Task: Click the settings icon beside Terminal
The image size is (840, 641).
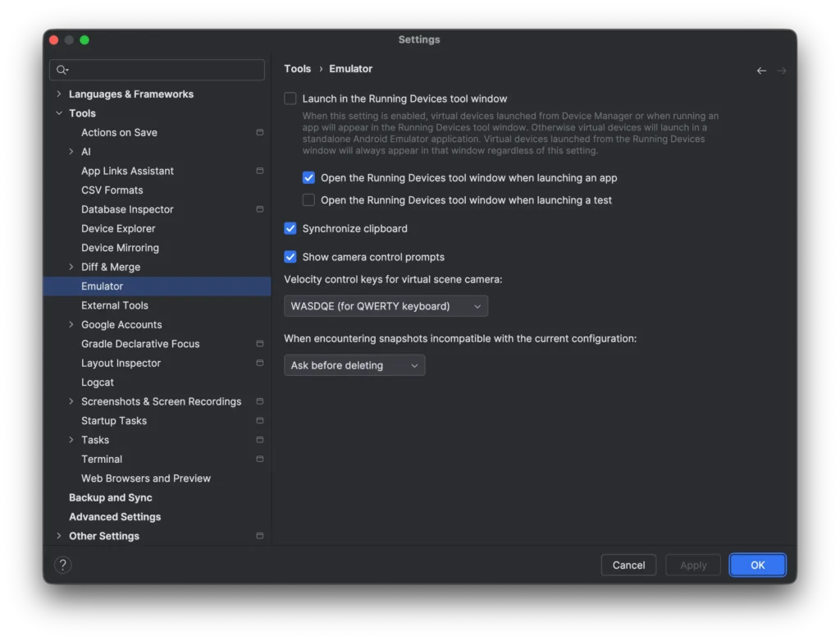Action: 259,459
